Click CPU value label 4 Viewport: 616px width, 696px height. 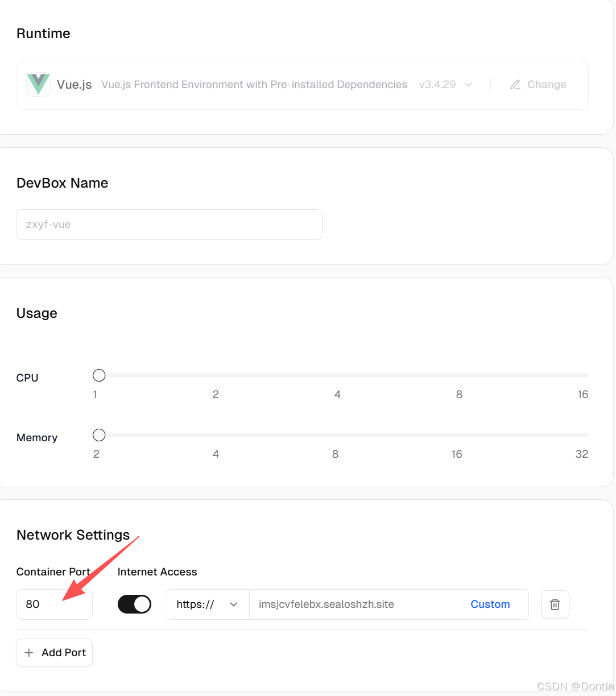coord(337,395)
